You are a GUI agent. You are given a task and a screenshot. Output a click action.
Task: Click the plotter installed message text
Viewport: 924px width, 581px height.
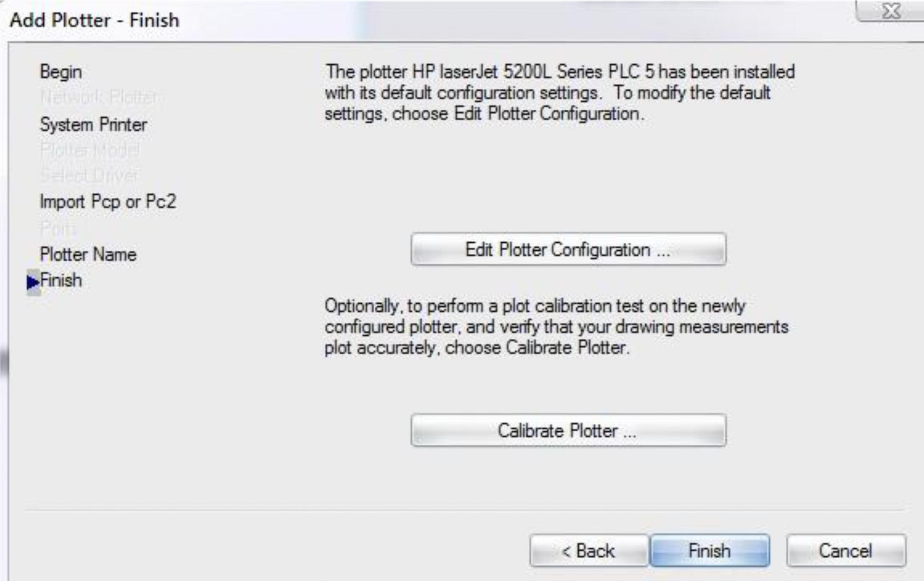(559, 93)
